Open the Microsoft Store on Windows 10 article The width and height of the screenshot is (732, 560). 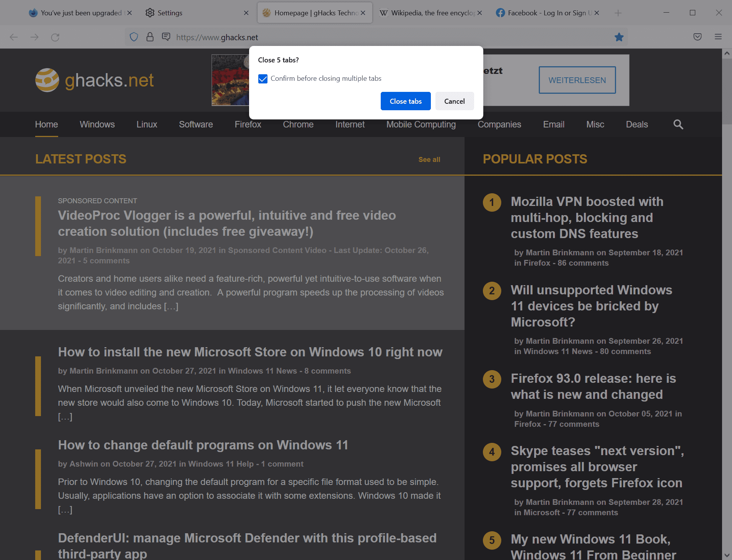pos(250,352)
